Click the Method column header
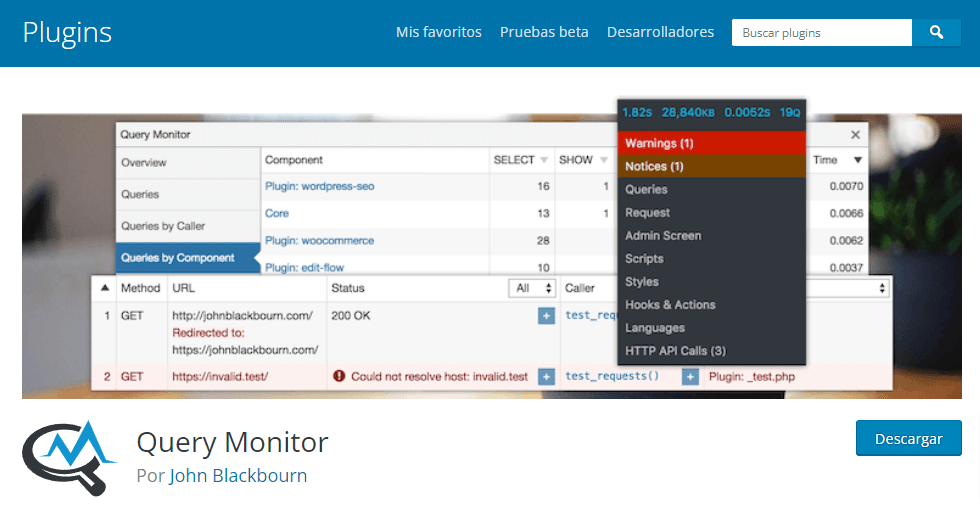Image resolution: width=980 pixels, height=519 pixels. (x=141, y=288)
